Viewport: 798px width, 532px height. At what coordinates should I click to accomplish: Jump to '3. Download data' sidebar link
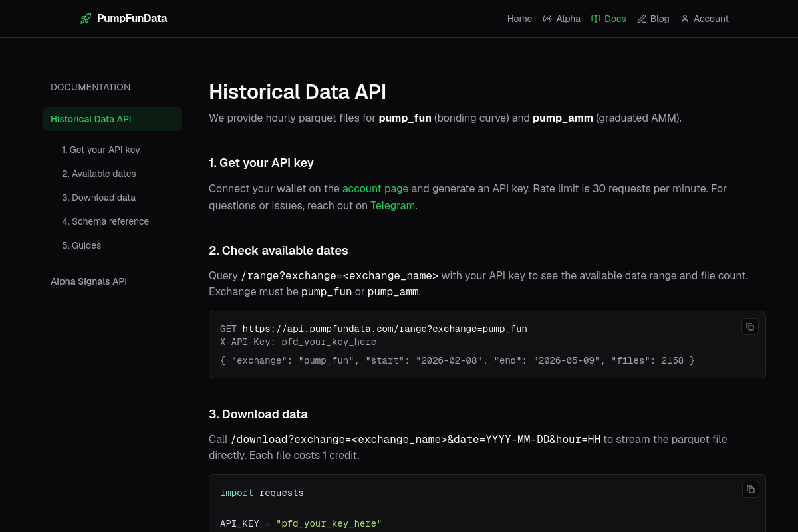point(98,198)
